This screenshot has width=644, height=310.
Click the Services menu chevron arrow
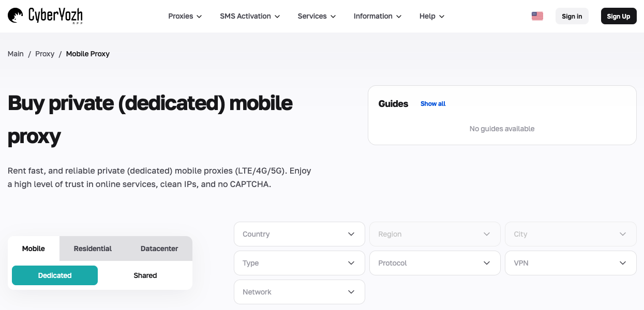click(333, 17)
